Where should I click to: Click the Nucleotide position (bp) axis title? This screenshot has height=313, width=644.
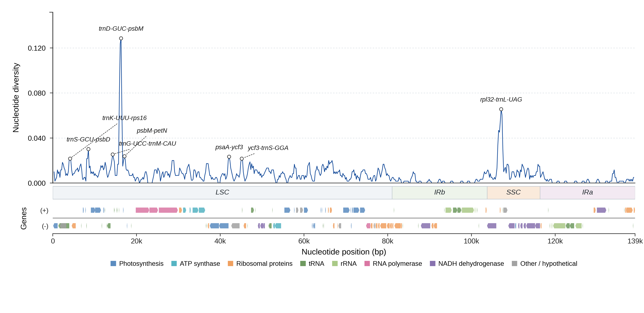pos(344,252)
